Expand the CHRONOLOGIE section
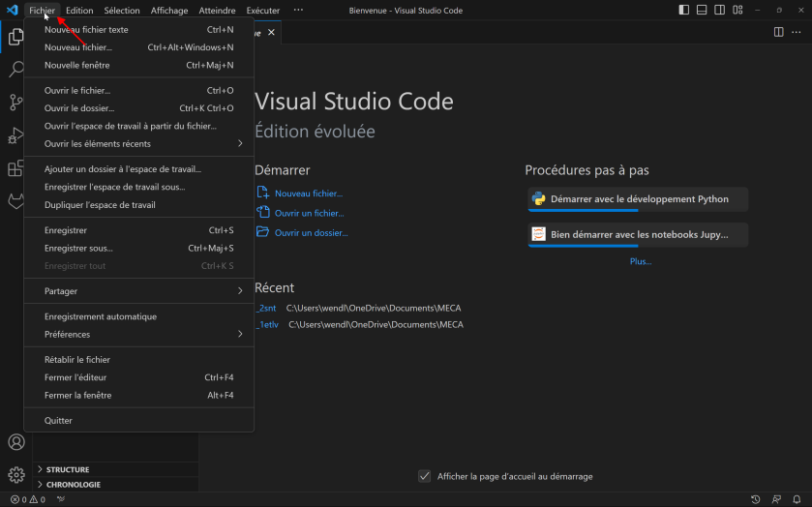 [115, 484]
